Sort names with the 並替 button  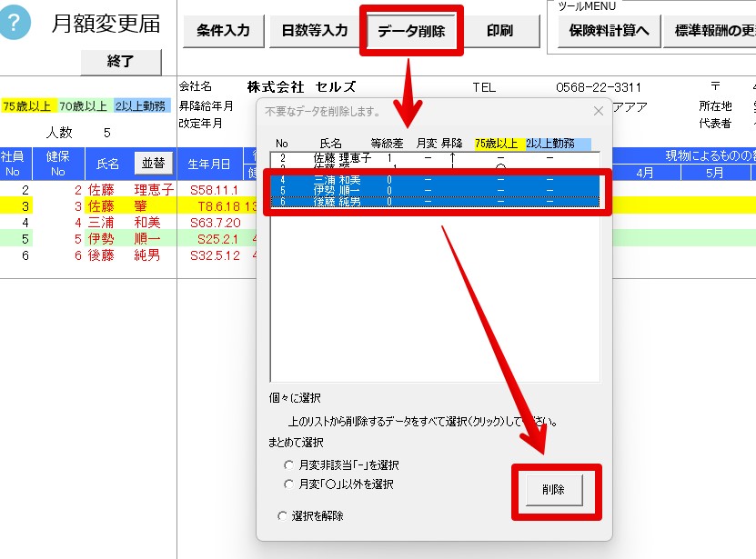(154, 164)
